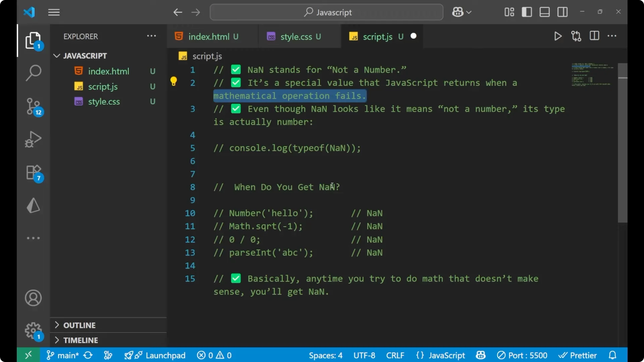Open the hamburger menu
Screen dimensions: 644x362
click(54, 12)
